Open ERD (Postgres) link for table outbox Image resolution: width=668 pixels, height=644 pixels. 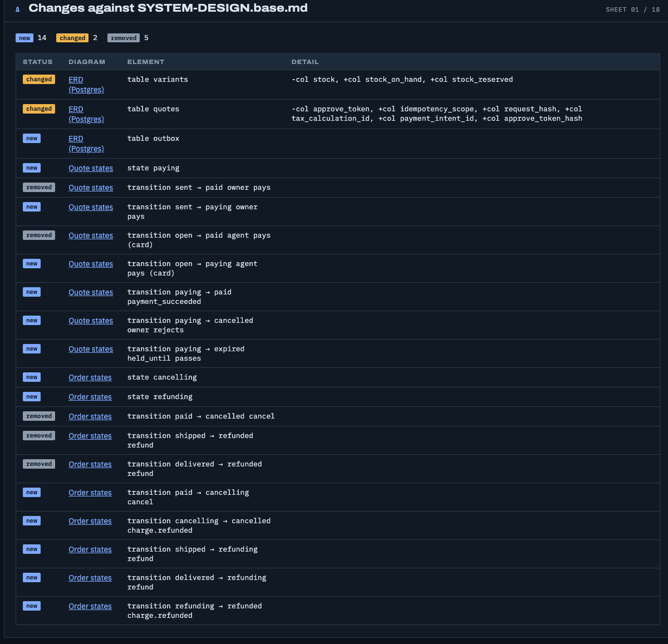coord(86,144)
